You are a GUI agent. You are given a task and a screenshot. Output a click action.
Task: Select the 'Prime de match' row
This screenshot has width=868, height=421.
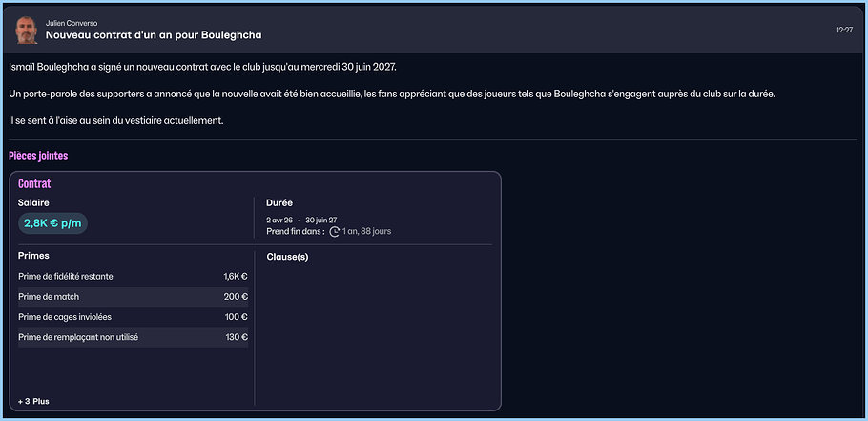[133, 297]
